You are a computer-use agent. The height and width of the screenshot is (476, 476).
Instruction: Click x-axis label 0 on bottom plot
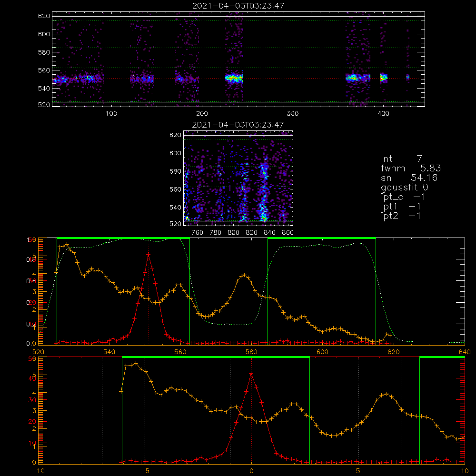tap(251, 471)
